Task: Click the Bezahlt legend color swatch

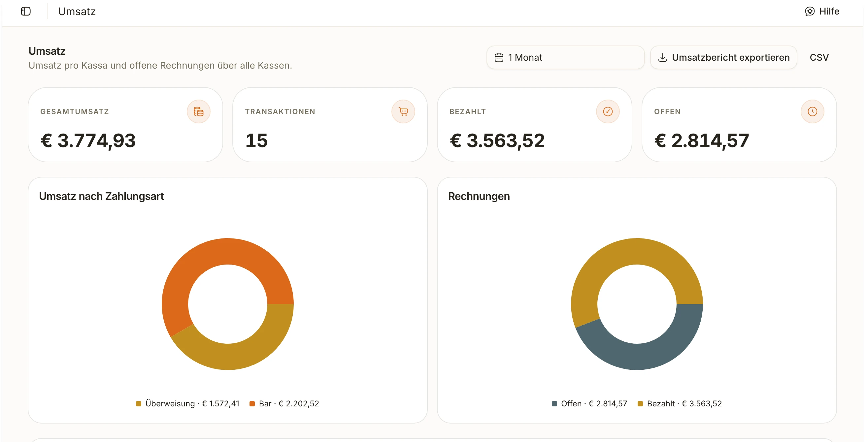Action: pos(640,404)
